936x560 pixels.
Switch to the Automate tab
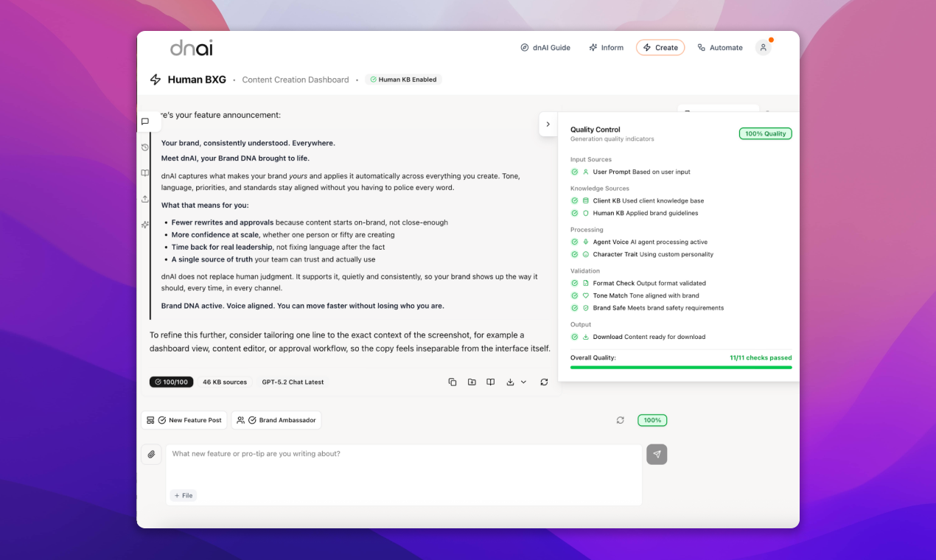point(719,47)
